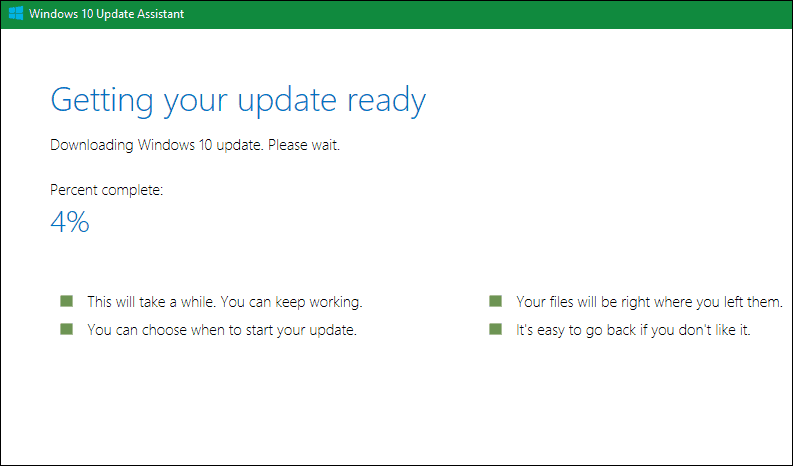This screenshot has height=466, width=793.
Task: Click the 4% progress value
Action: [70, 222]
